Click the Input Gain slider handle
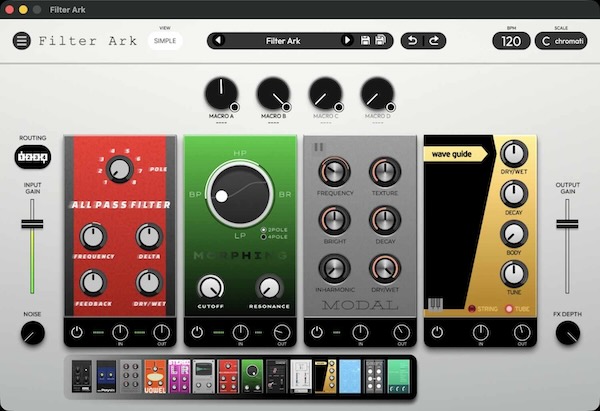Screen dimensions: 600x411 [32, 224]
